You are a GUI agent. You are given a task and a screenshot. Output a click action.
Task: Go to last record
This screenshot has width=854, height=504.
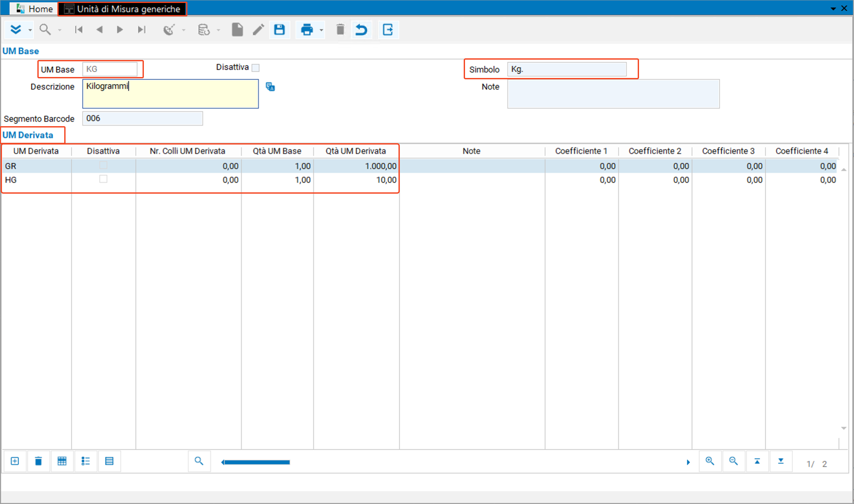(142, 30)
